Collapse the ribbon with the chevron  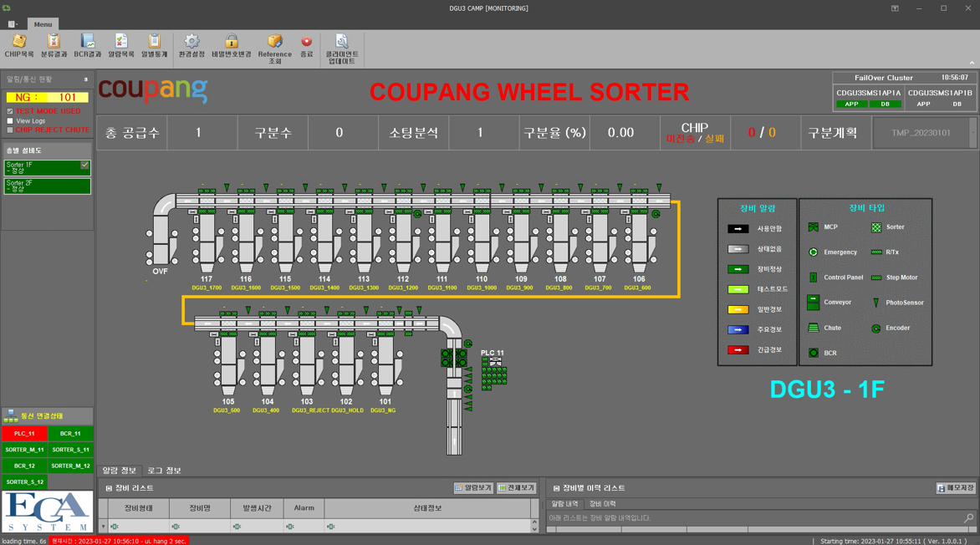pyautogui.click(x=972, y=63)
